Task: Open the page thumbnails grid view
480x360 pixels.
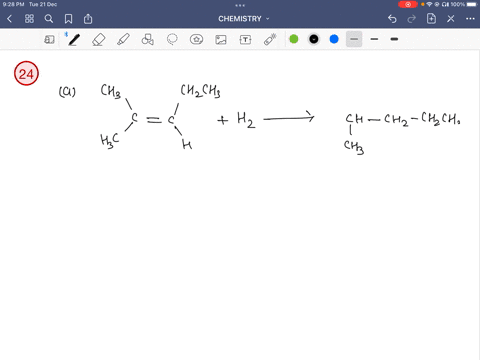Action: [x=29, y=19]
